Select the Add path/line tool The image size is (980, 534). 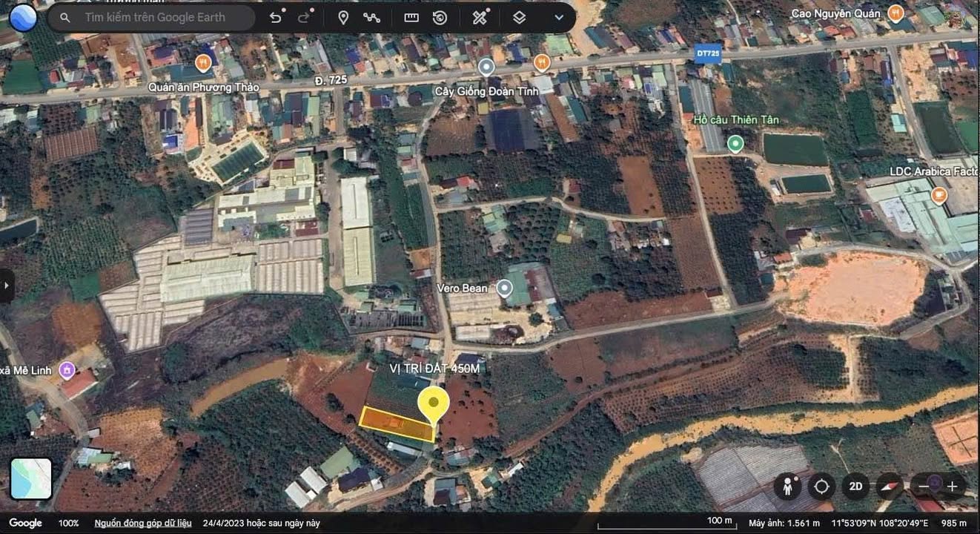[x=372, y=16]
